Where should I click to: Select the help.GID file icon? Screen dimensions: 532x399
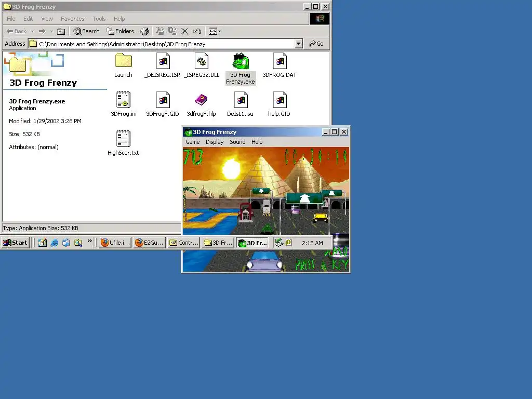pyautogui.click(x=280, y=100)
